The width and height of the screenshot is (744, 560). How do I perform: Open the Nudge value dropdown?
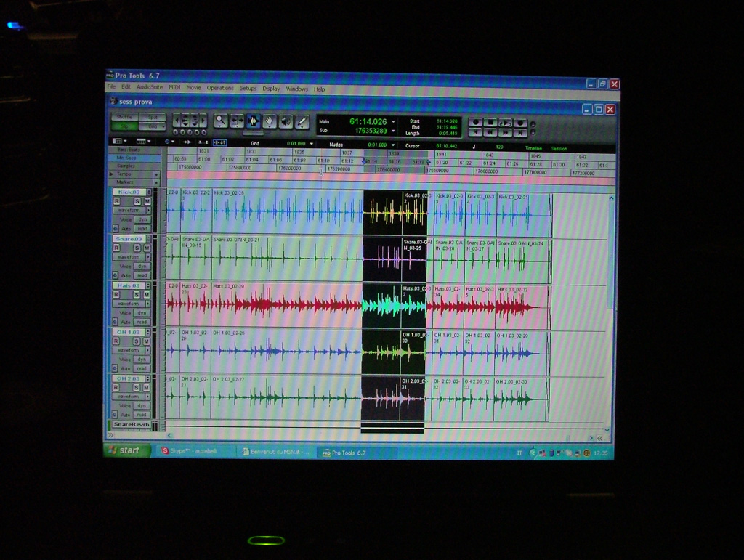393,144
